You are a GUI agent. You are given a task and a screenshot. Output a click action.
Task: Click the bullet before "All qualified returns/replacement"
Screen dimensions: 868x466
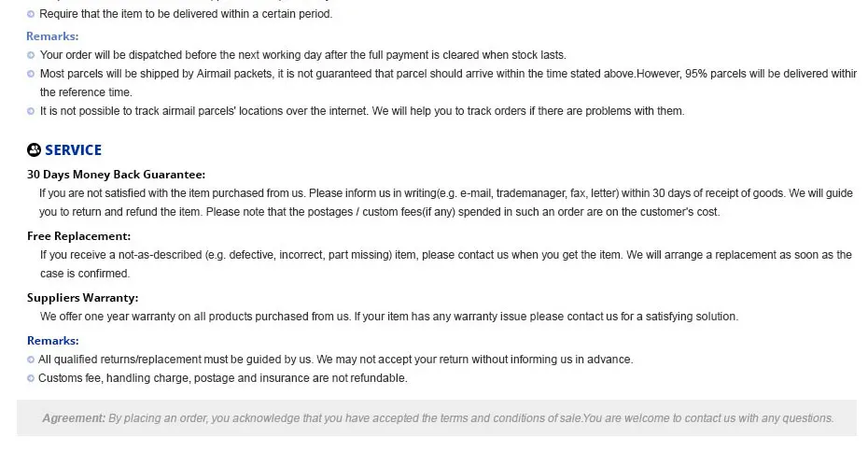[x=32, y=360]
